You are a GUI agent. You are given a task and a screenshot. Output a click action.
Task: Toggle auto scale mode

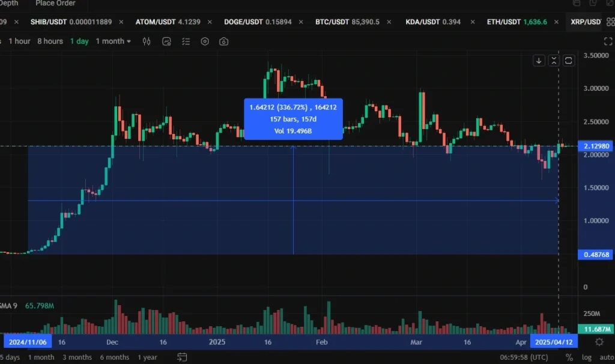pyautogui.click(x=607, y=357)
